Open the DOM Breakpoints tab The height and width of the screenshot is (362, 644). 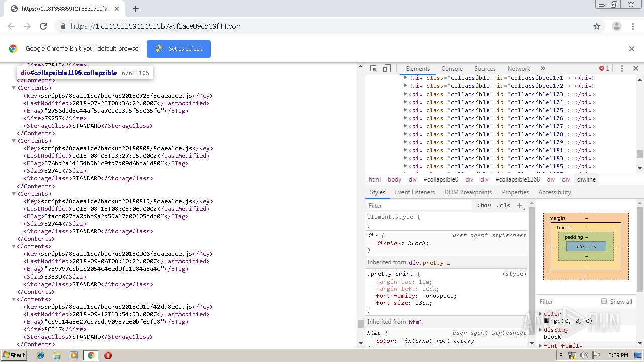click(x=468, y=192)
